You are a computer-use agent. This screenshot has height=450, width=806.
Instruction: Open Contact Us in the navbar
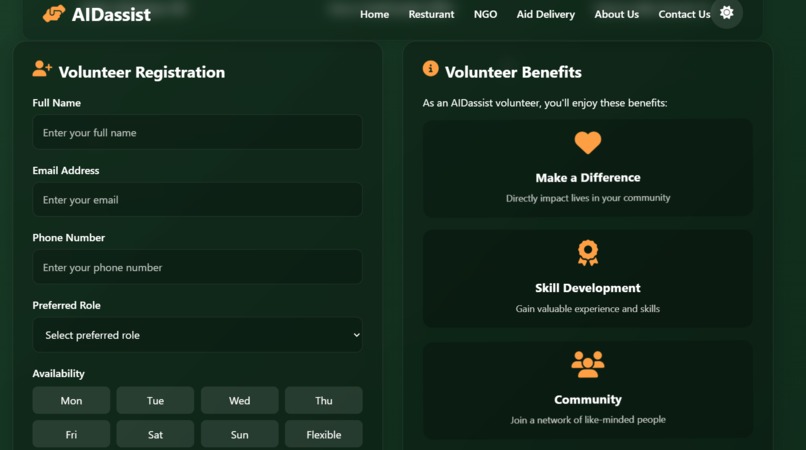tap(684, 14)
